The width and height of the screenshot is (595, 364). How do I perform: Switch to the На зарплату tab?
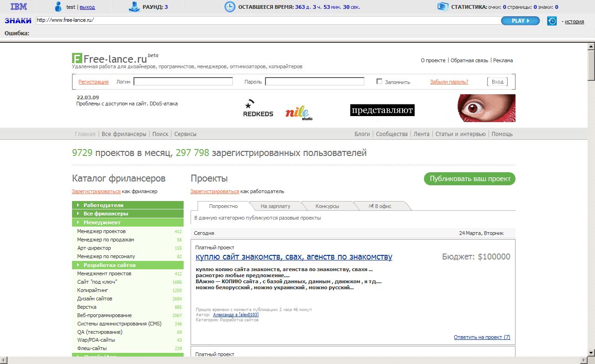tap(275, 206)
